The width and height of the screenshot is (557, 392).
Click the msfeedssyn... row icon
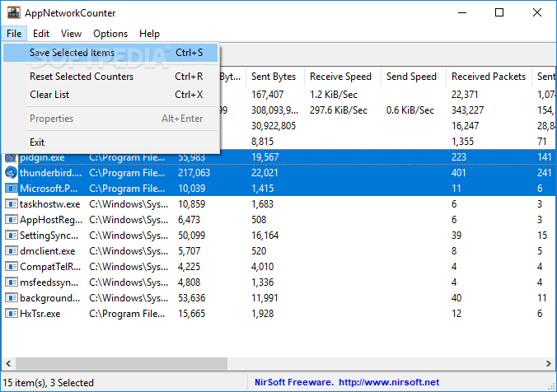coord(11,282)
